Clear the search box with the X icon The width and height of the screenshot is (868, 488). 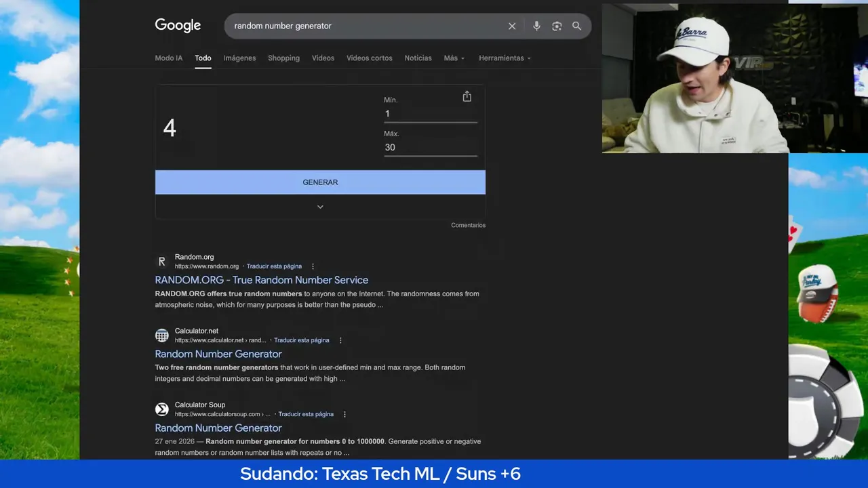[512, 26]
